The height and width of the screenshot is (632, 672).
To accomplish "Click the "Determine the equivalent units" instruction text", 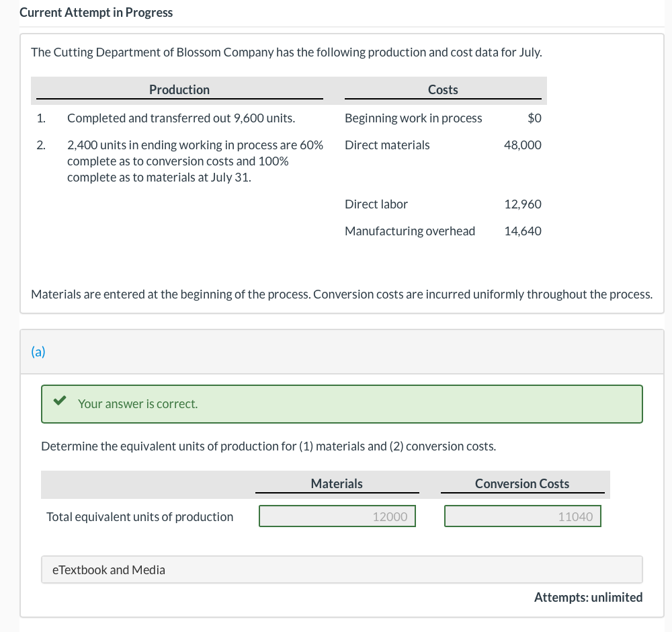I will (x=269, y=446).
